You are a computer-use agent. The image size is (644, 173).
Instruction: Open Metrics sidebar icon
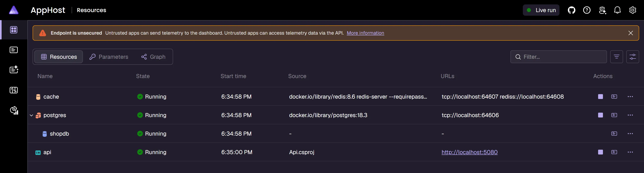(x=14, y=110)
